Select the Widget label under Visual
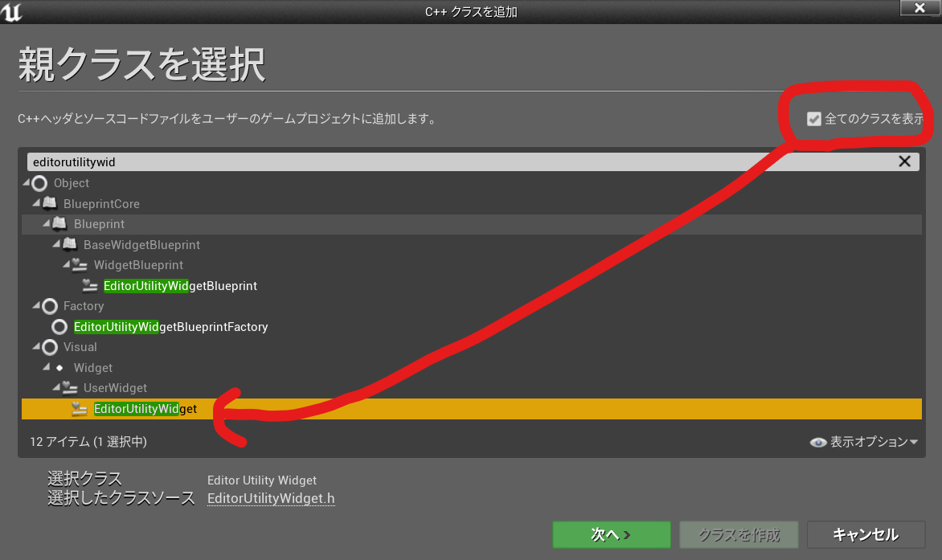Image resolution: width=942 pixels, height=560 pixels. (93, 368)
